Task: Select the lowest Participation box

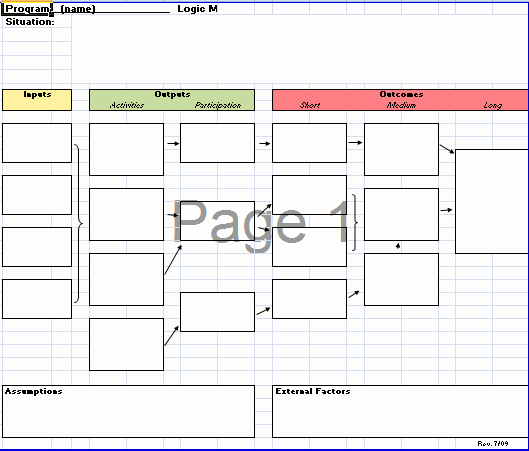Action: pos(217,312)
